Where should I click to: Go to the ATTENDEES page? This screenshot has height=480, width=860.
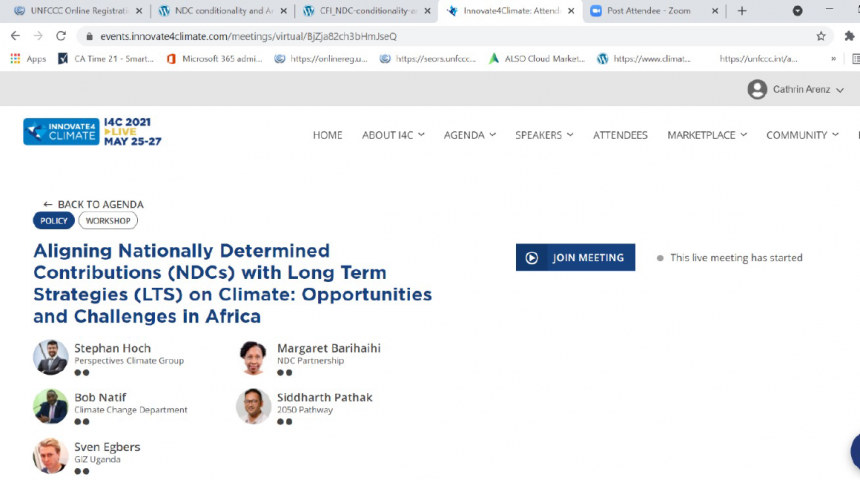click(620, 135)
